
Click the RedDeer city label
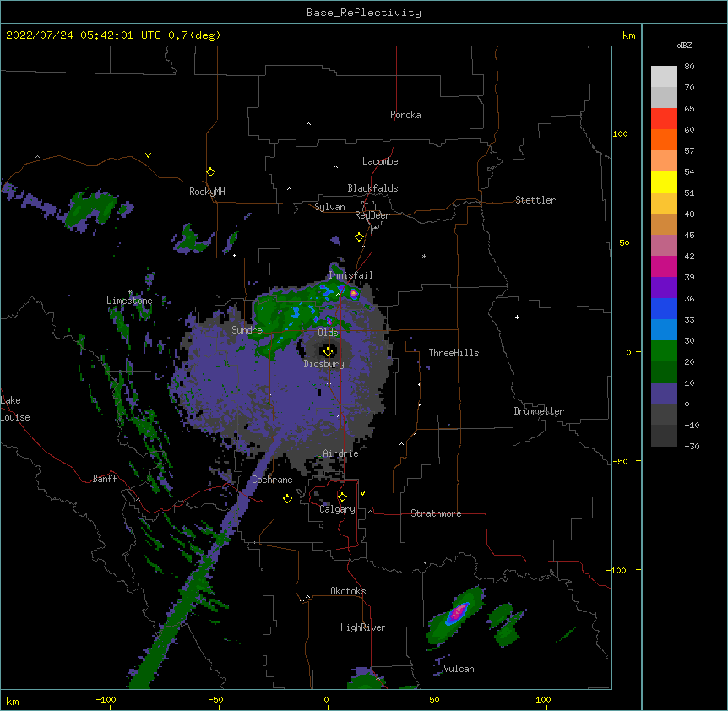(x=372, y=215)
